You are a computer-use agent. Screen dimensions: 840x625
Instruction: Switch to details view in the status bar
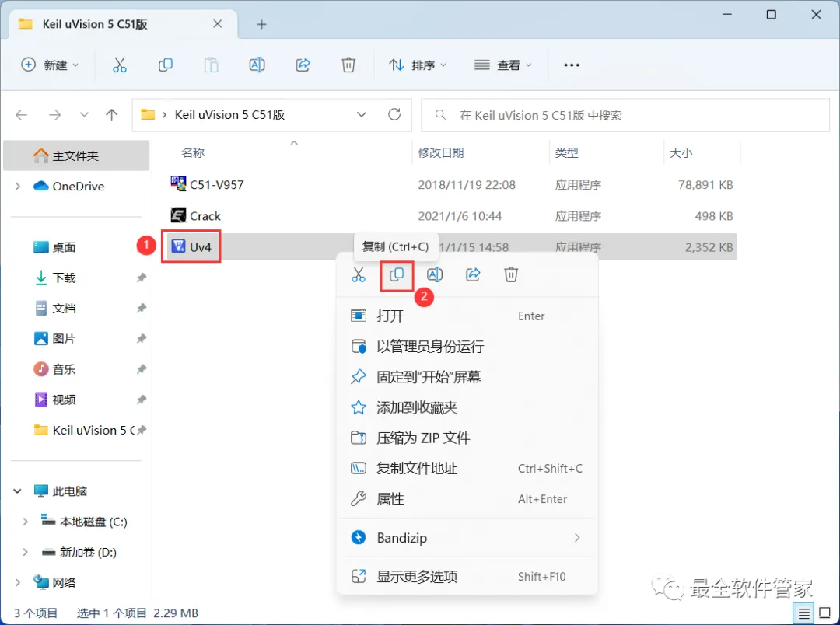pyautogui.click(x=803, y=613)
